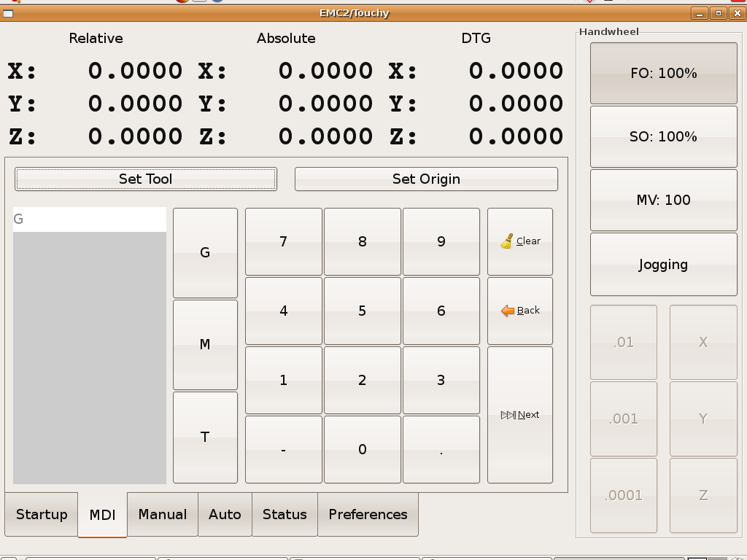747x560 pixels.
Task: Minimize the EMC2/Touchy window
Action: (700, 13)
